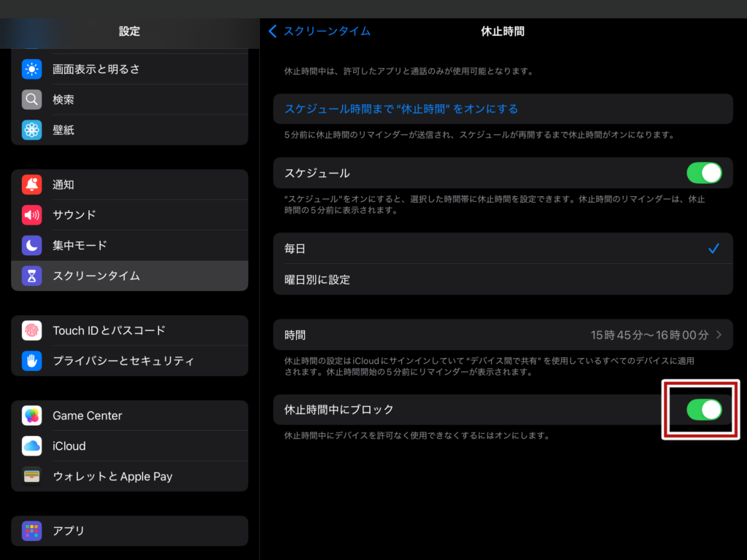Tap the Sound speaker icon
Viewport: 747px width, 560px height.
(x=31, y=215)
